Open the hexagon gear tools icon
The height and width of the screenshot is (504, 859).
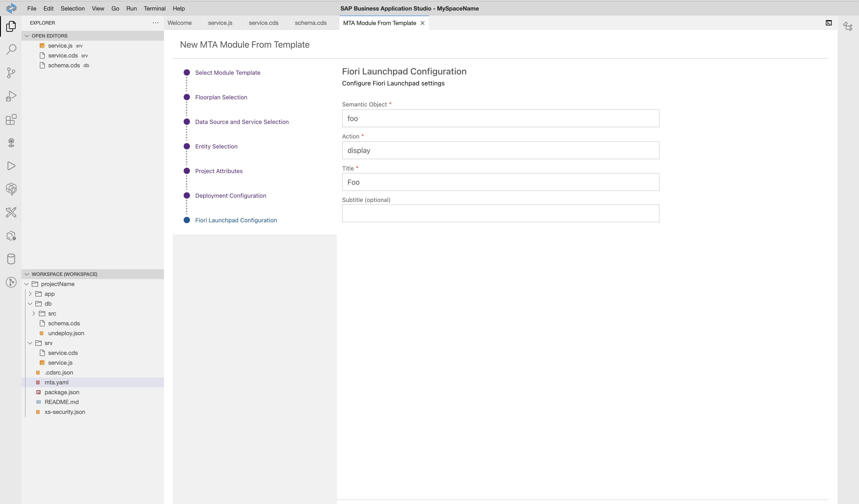(11, 189)
